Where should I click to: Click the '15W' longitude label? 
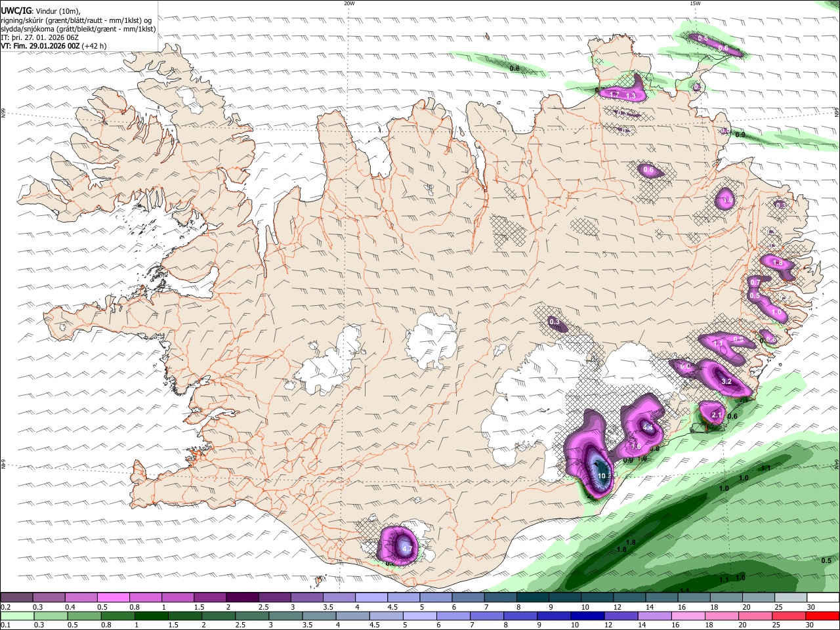coord(695,3)
